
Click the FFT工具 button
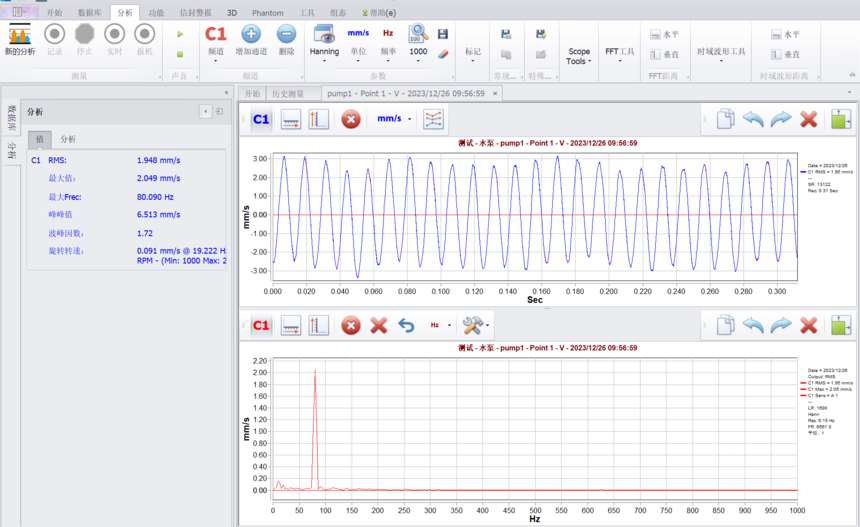pos(619,52)
